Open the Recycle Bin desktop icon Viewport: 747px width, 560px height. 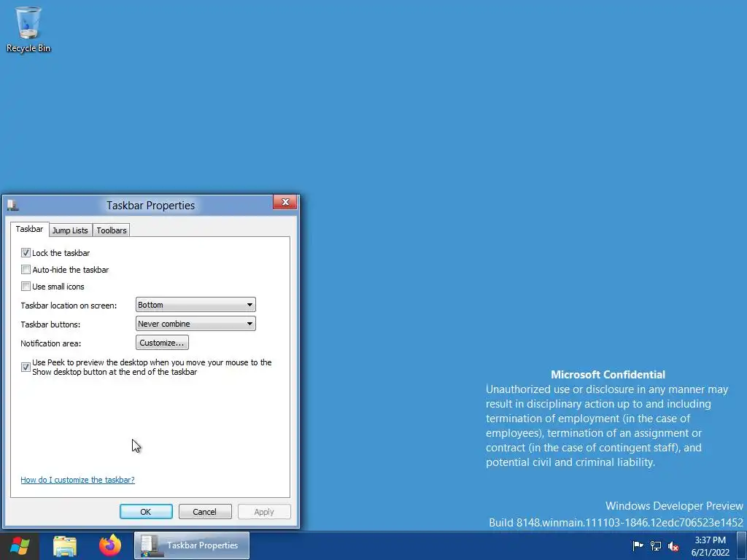[x=28, y=29]
